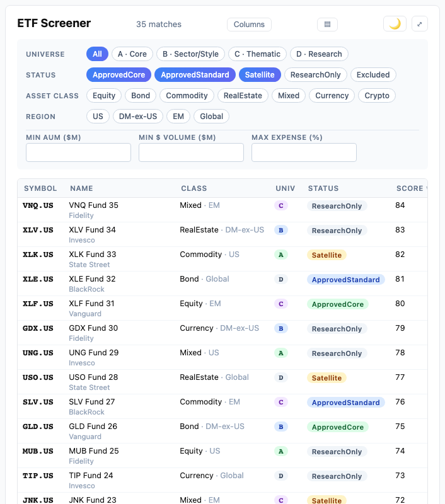Open the VNQ.US symbol row
445x504 pixels.
[222, 210]
